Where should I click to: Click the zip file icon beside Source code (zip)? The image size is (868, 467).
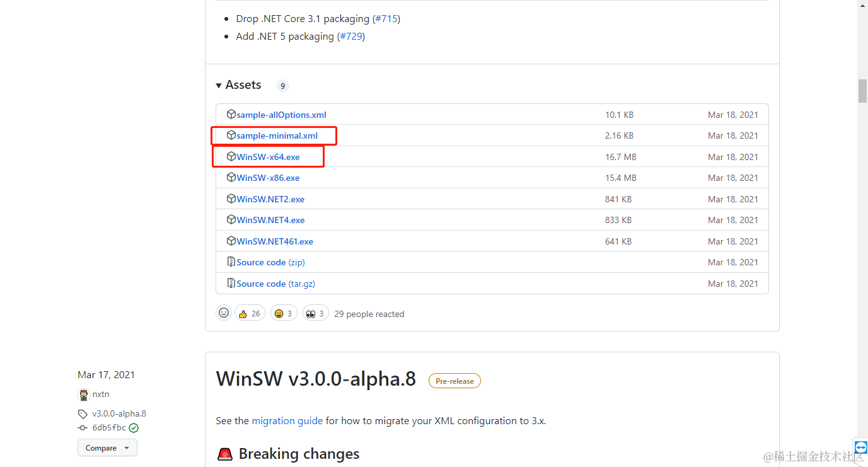pyautogui.click(x=231, y=262)
